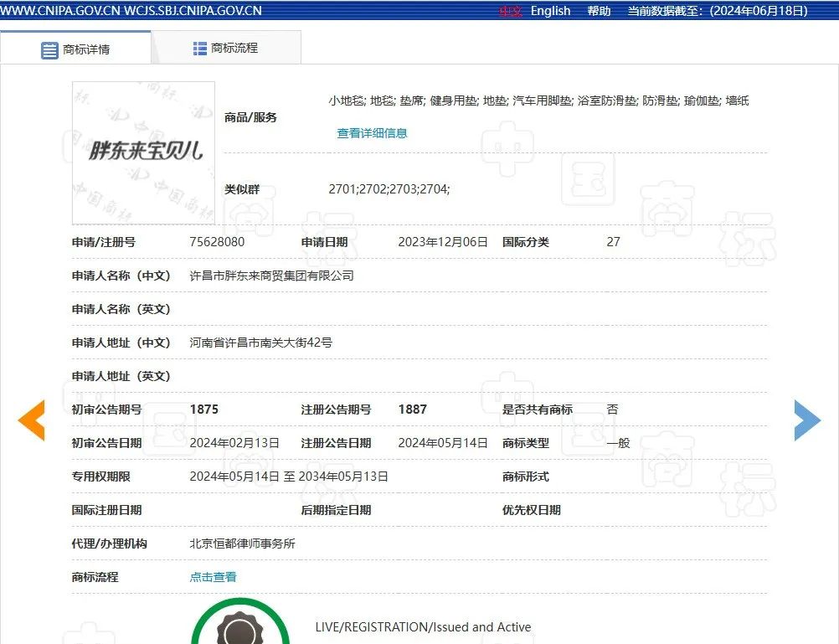Click the 专用权期限 field label
Viewport: 839px width, 644px height.
[100, 477]
